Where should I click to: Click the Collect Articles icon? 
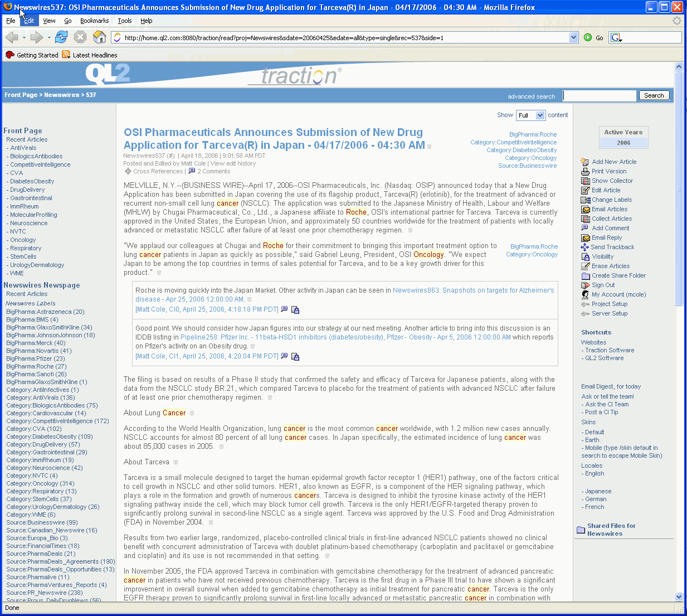(585, 219)
